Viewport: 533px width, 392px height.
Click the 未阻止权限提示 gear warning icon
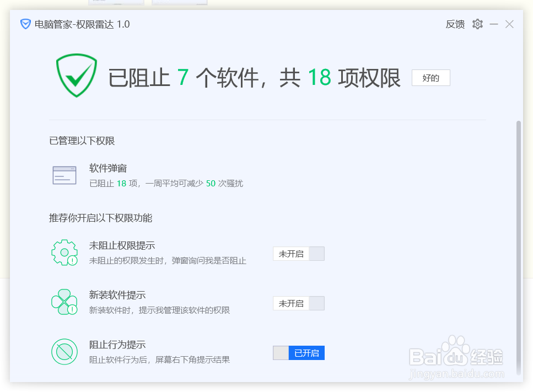click(64, 253)
